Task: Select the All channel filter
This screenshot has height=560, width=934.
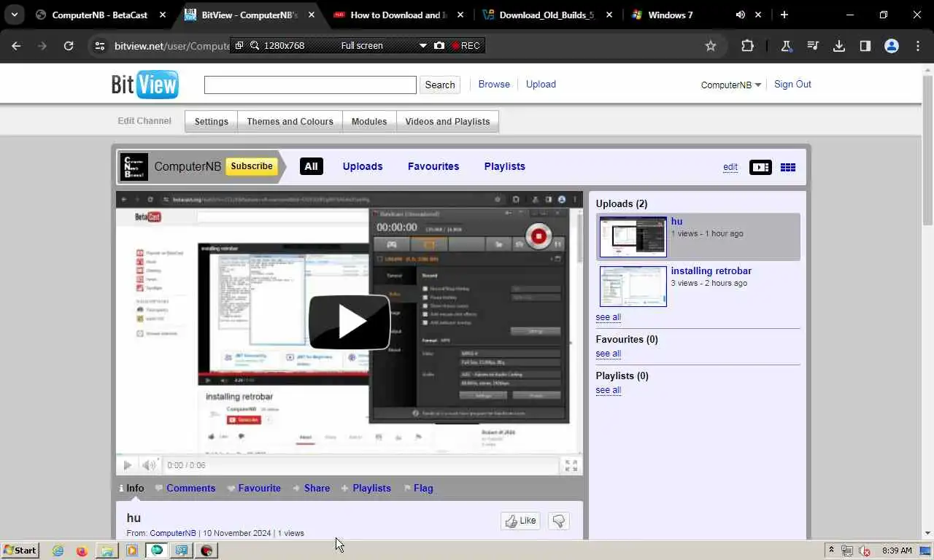Action: (x=311, y=166)
